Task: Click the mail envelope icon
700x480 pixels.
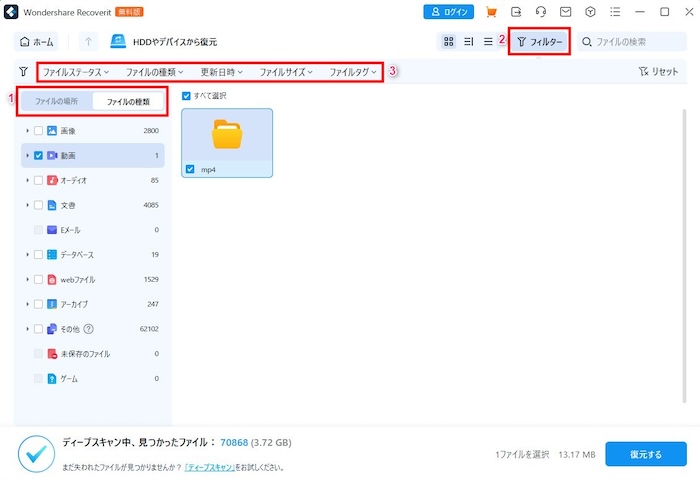Action: tap(565, 12)
